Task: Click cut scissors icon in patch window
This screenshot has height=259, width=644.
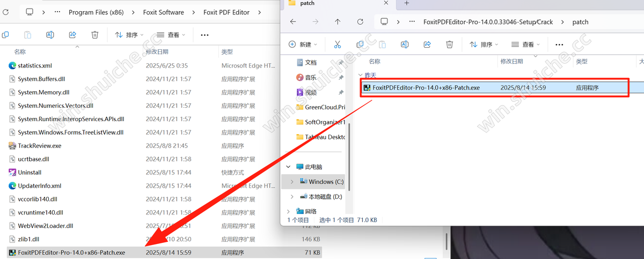Action: click(337, 45)
